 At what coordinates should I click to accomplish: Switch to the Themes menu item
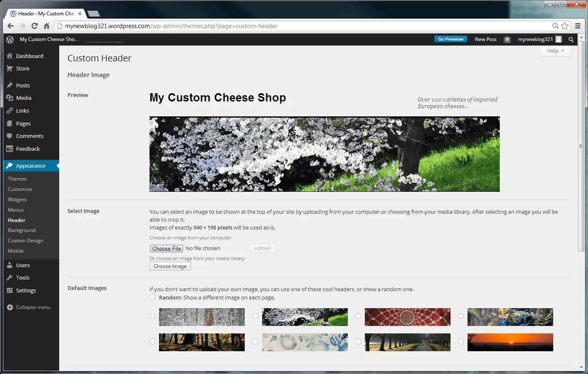[17, 179]
